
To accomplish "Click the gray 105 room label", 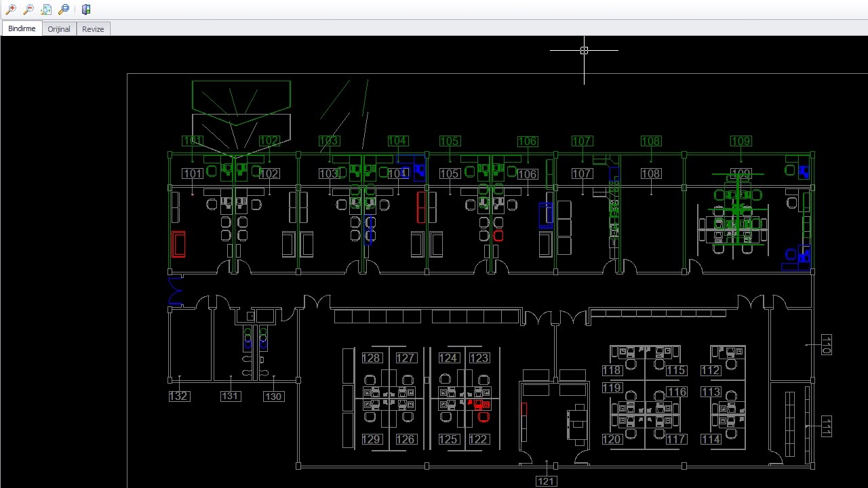I will coord(450,174).
